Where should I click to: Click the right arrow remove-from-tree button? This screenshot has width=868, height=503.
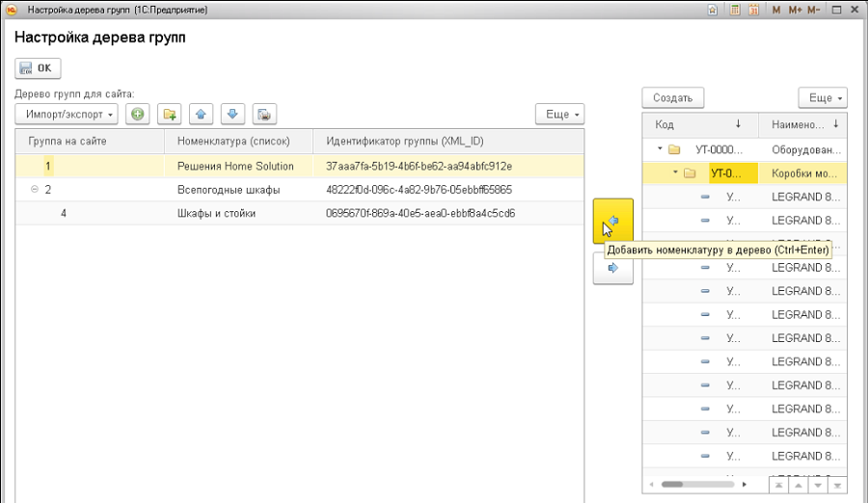click(x=612, y=269)
